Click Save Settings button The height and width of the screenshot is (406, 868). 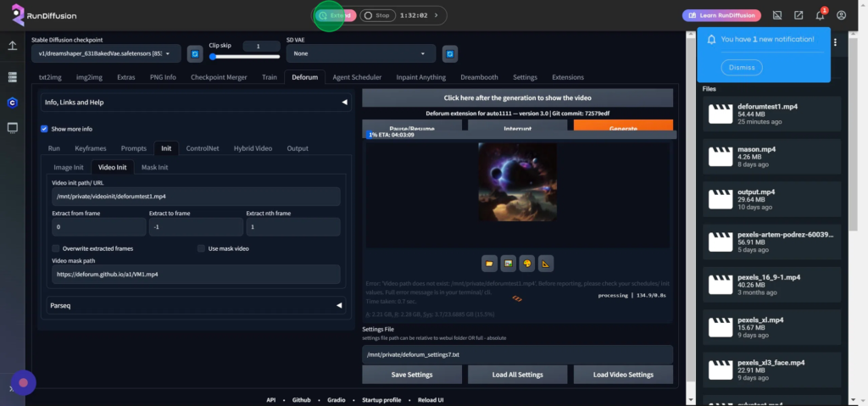[412, 375]
